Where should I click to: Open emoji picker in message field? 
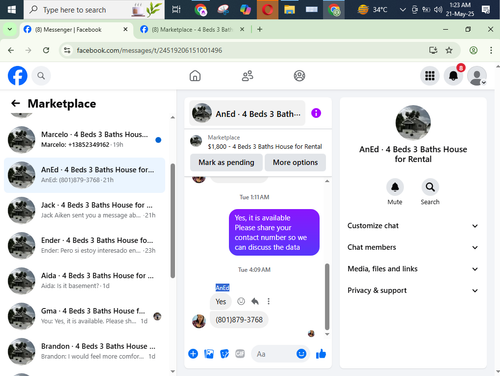[x=301, y=354]
